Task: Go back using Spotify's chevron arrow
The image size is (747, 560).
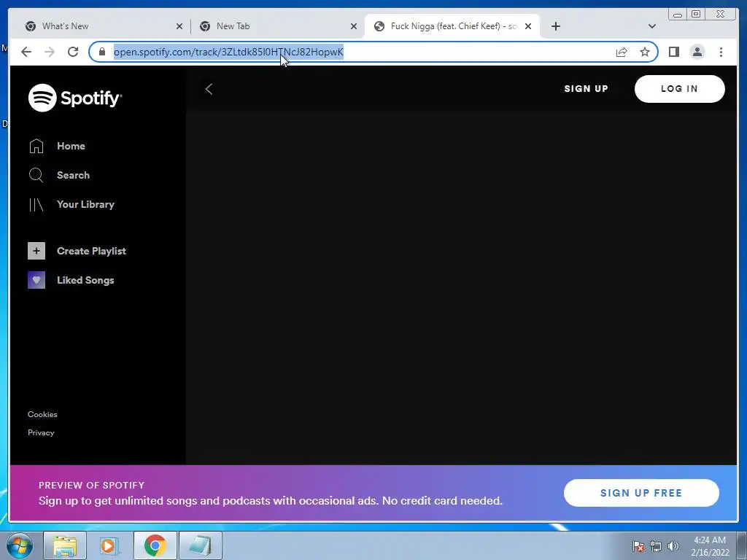Action: pos(209,89)
